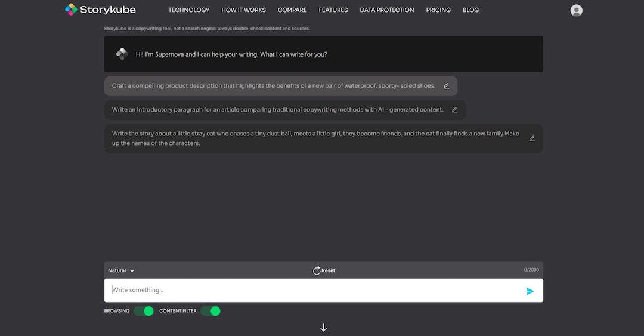Expand the Natural tone dropdown
644x336 pixels.
pyautogui.click(x=121, y=270)
